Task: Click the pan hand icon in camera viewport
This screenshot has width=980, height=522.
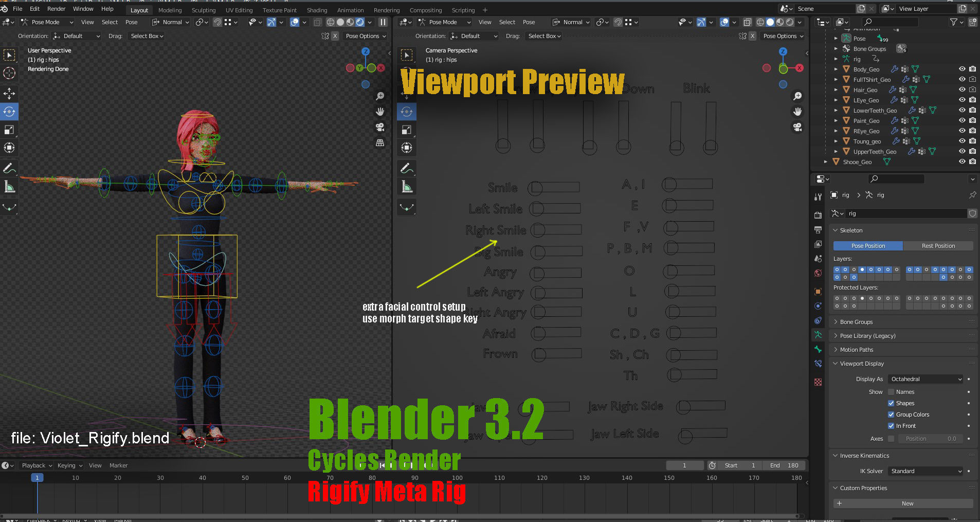Action: [x=797, y=112]
